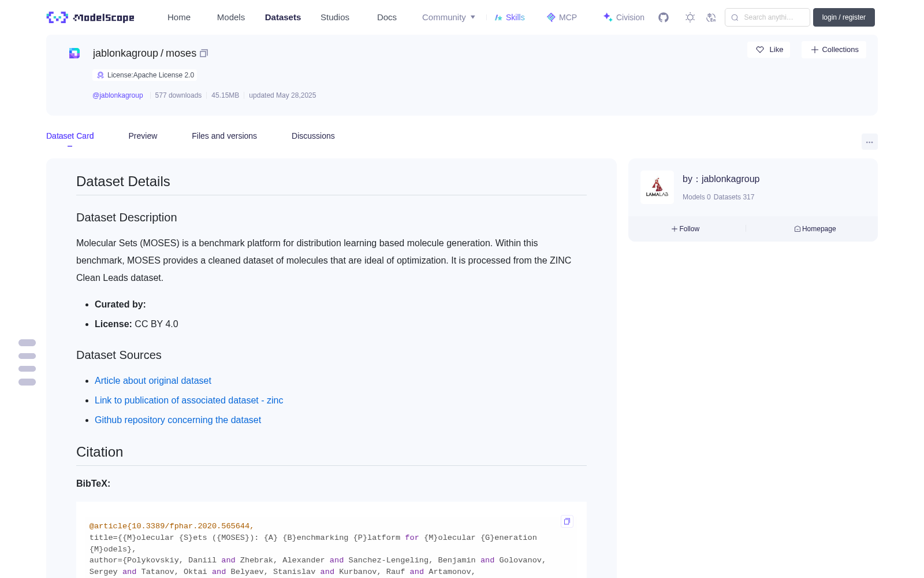The height and width of the screenshot is (578, 924).
Task: Open the Skills nav item
Action: point(510,17)
